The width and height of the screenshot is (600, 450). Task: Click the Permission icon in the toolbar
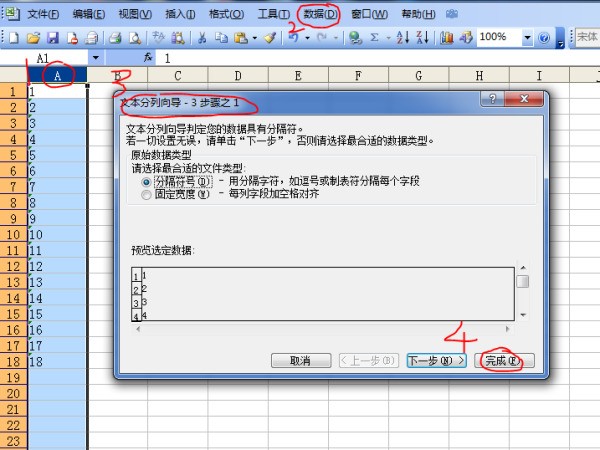(x=72, y=38)
